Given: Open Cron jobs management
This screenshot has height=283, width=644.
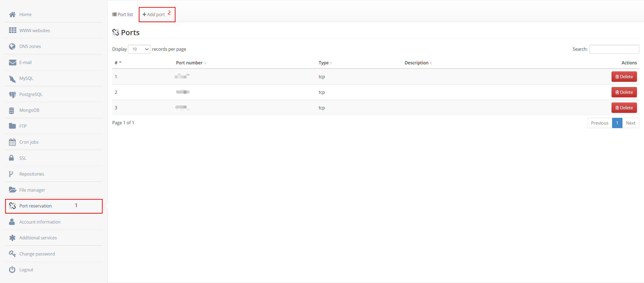Looking at the screenshot, I should [x=29, y=142].
